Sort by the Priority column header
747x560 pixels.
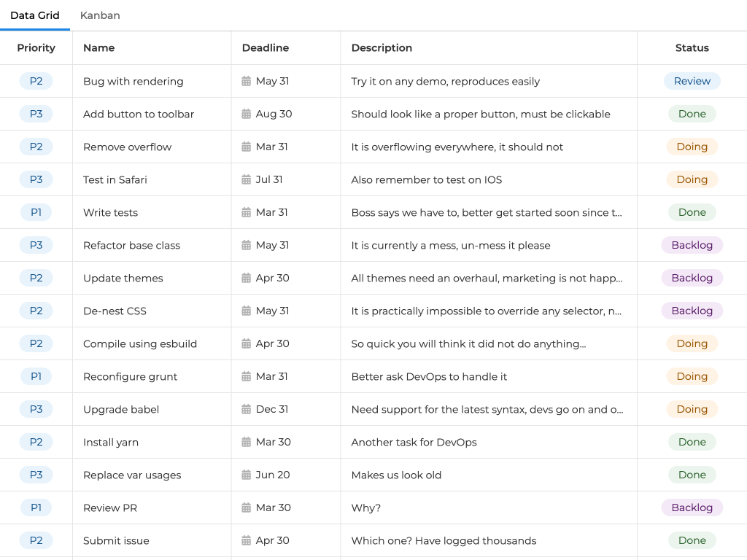click(x=36, y=48)
